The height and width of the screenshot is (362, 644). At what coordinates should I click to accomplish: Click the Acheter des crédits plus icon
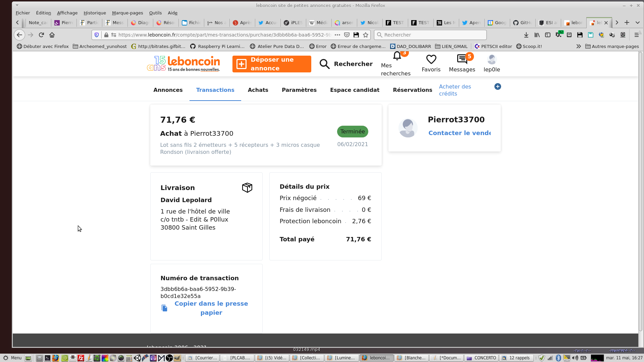(x=498, y=86)
